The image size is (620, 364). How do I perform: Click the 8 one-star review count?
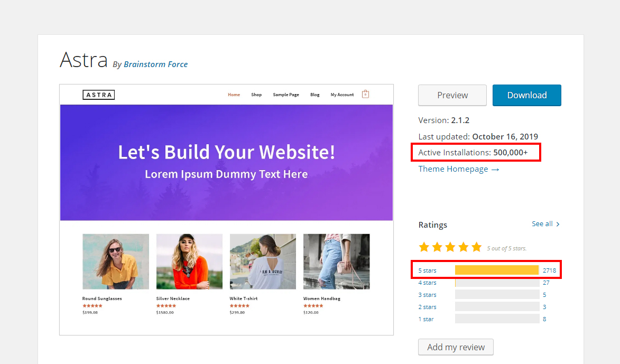click(544, 319)
